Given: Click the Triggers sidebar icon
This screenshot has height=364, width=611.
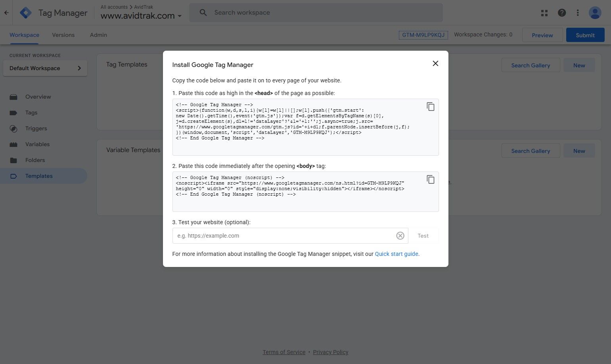Looking at the screenshot, I should (13, 128).
